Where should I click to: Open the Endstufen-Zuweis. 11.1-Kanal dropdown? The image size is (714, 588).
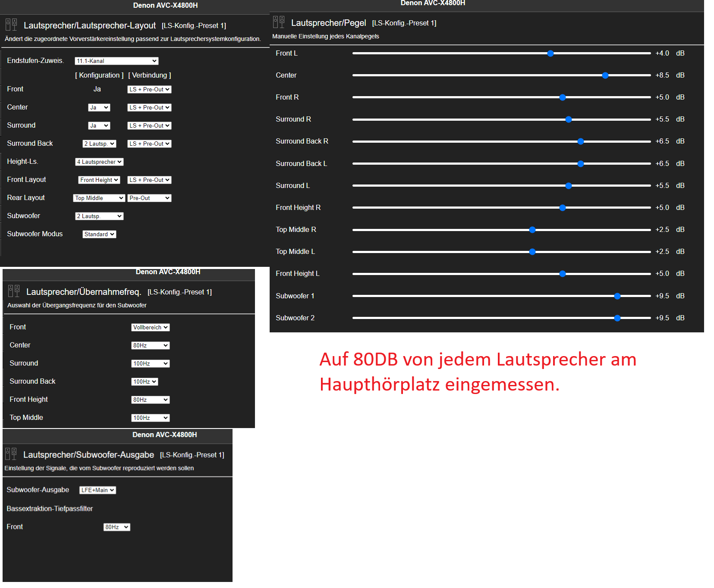116,61
